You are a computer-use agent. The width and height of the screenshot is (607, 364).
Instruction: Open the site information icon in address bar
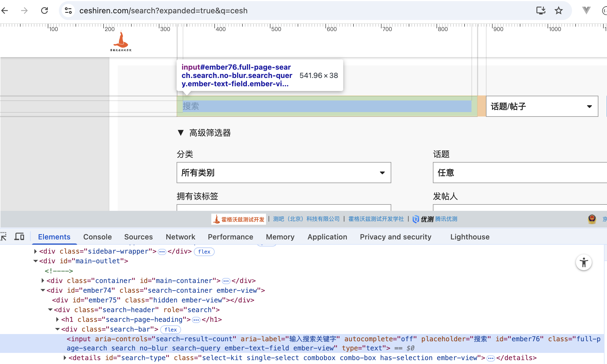click(68, 11)
